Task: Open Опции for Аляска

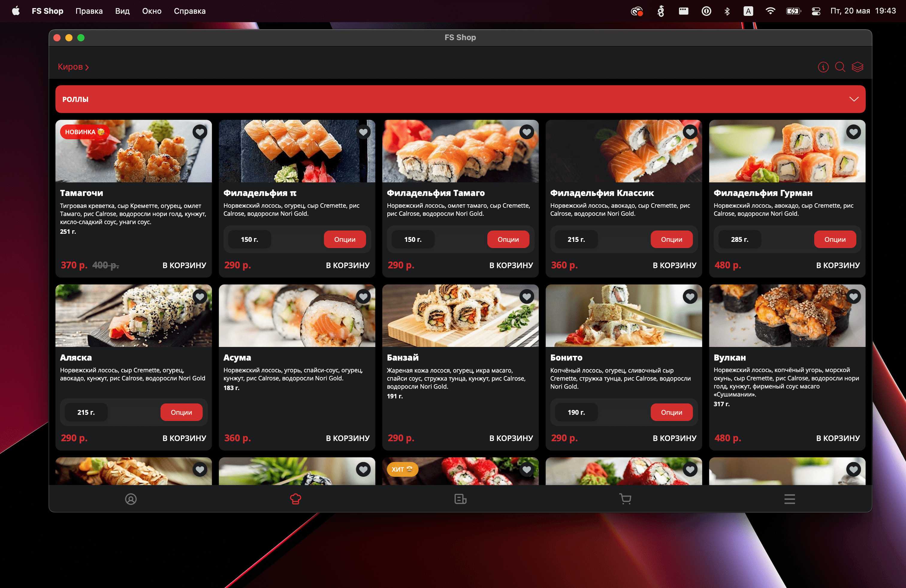Action: (x=182, y=412)
